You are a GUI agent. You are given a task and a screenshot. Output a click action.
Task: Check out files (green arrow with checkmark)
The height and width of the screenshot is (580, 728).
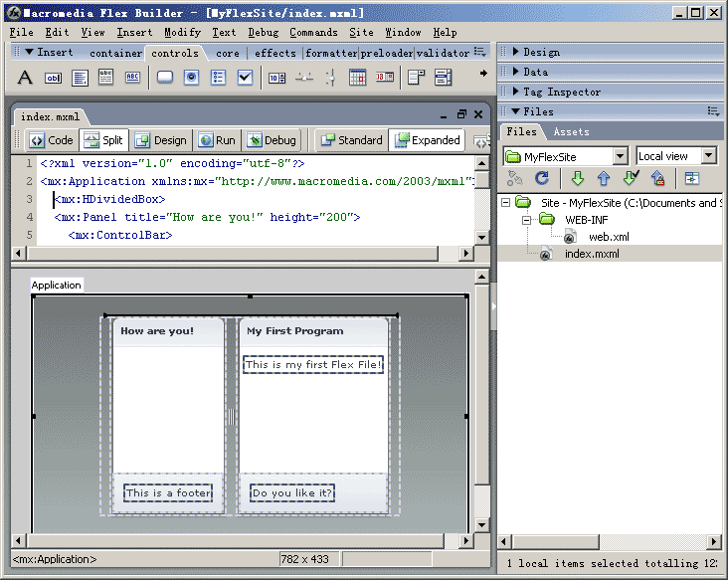pos(631,178)
